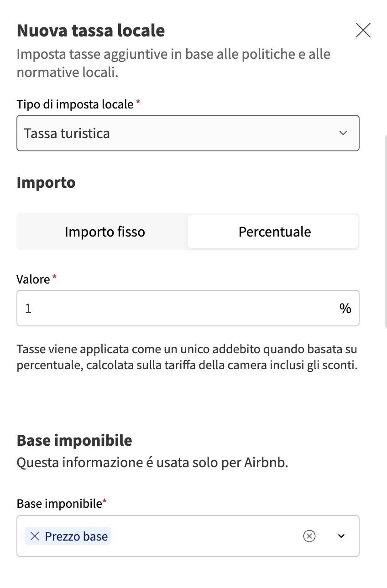Click the % suffix in Valore field
This screenshot has width=387, height=588.
345,309
